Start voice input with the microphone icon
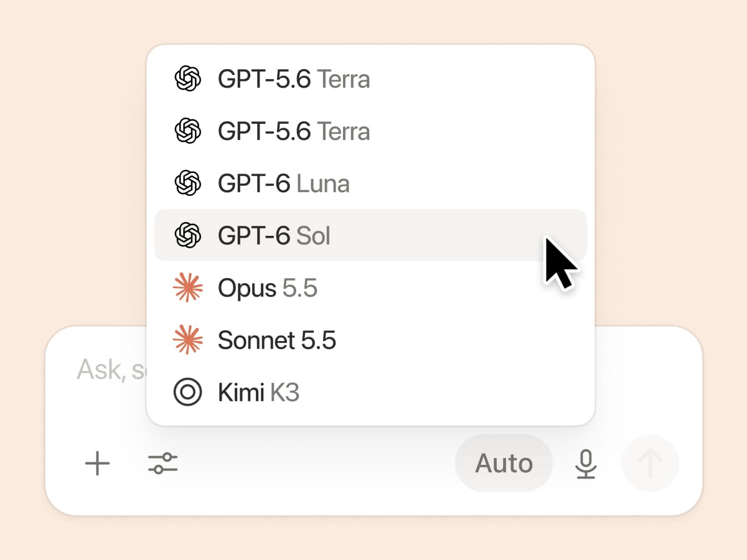The image size is (747, 560). [585, 464]
